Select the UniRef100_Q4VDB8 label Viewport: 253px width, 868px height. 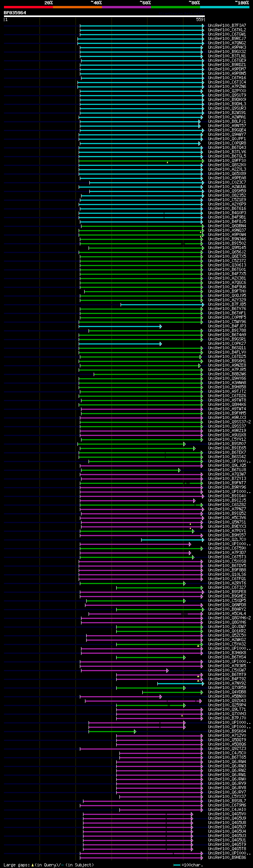click(227, 692)
